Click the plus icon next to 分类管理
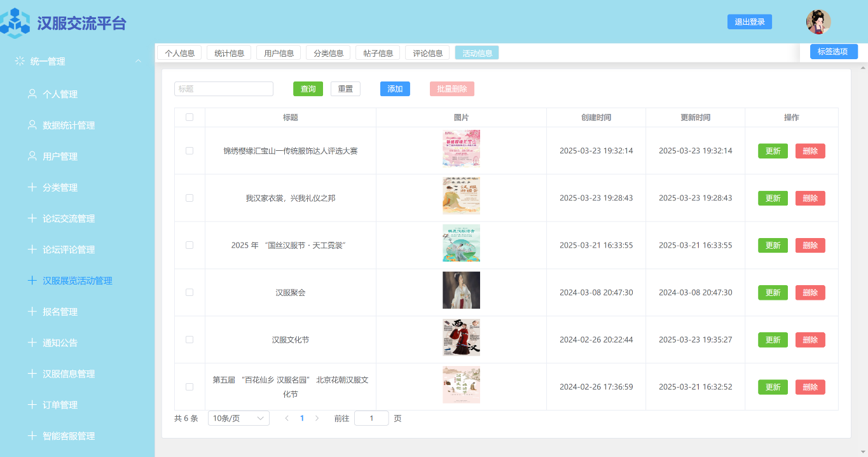Image resolution: width=868 pixels, height=457 pixels. point(32,187)
